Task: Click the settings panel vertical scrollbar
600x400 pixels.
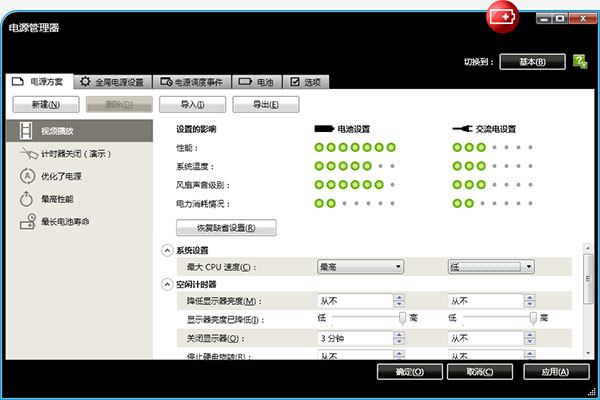Action: (587, 300)
